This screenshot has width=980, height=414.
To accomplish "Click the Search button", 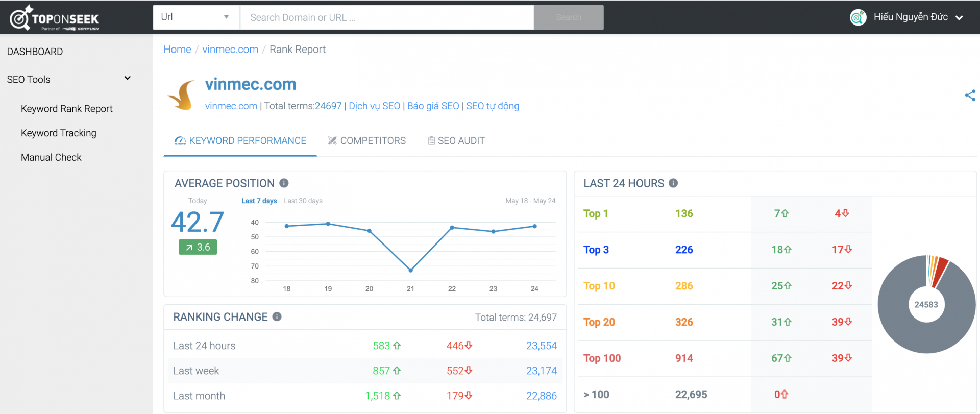I will (569, 17).
